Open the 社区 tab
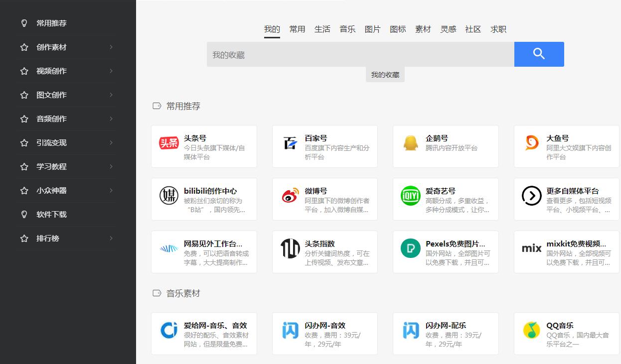Image resolution: width=621 pixels, height=364 pixels. 472,29
